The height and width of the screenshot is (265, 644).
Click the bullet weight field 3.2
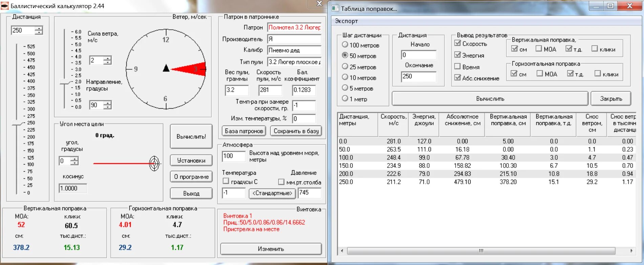237,90
